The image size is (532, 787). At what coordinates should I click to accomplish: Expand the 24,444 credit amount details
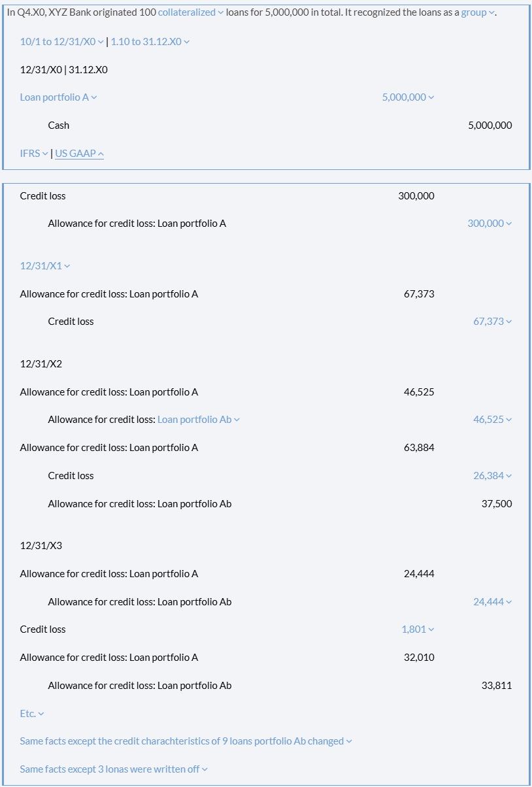click(492, 602)
